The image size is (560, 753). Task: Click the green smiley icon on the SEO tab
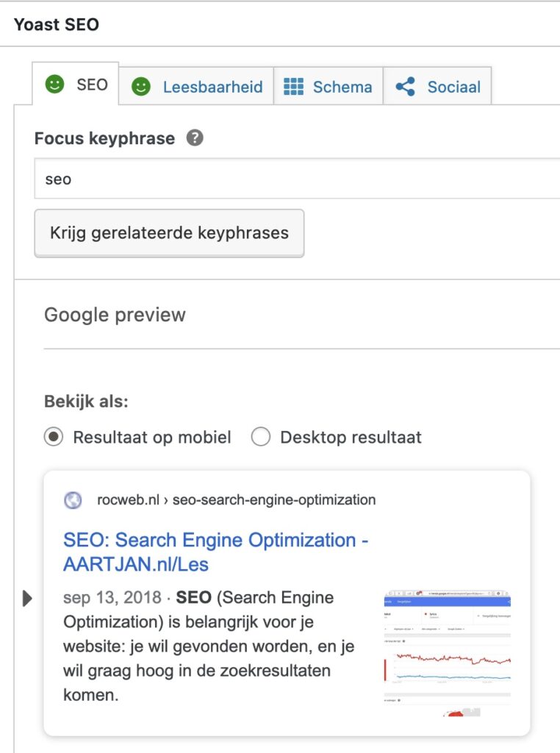(54, 85)
